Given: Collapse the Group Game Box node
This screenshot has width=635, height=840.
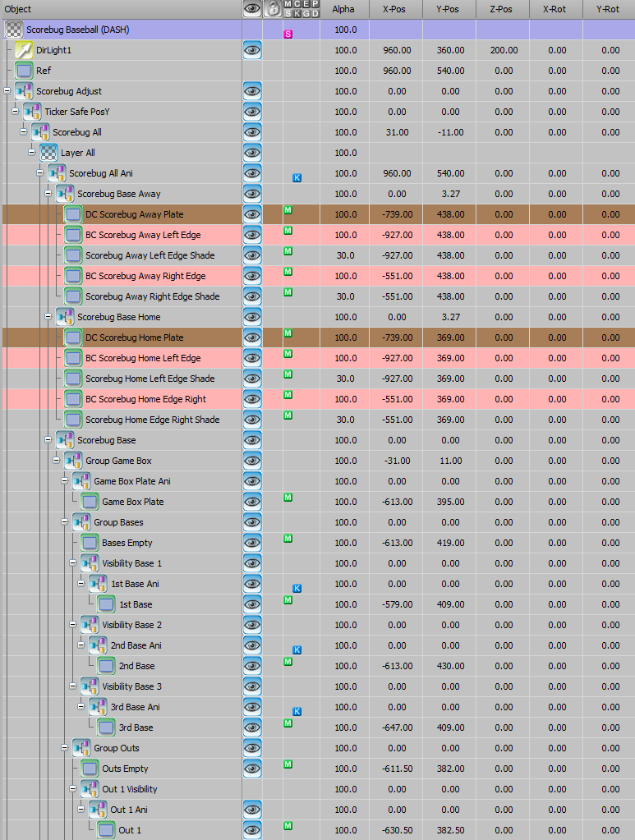Looking at the screenshot, I should (x=56, y=460).
